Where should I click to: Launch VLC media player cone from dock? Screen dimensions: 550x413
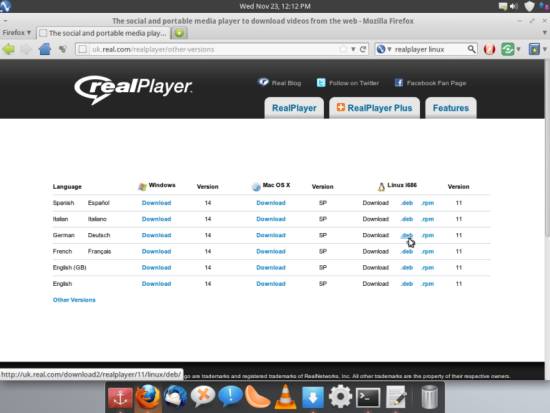coord(285,397)
